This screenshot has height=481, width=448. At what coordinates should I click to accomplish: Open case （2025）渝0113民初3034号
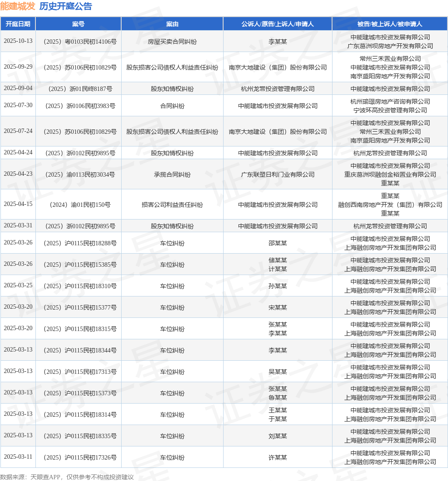pyautogui.click(x=78, y=174)
